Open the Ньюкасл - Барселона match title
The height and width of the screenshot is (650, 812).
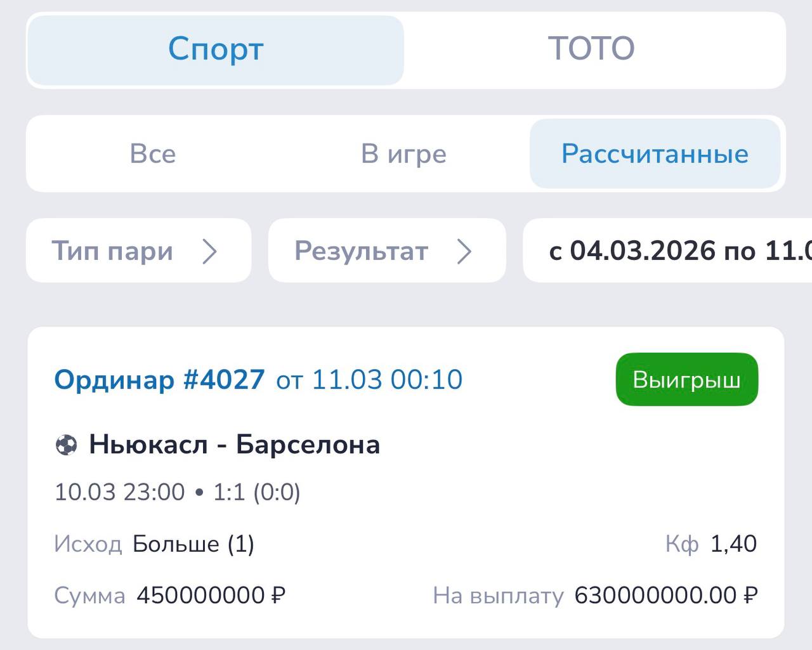[234, 445]
